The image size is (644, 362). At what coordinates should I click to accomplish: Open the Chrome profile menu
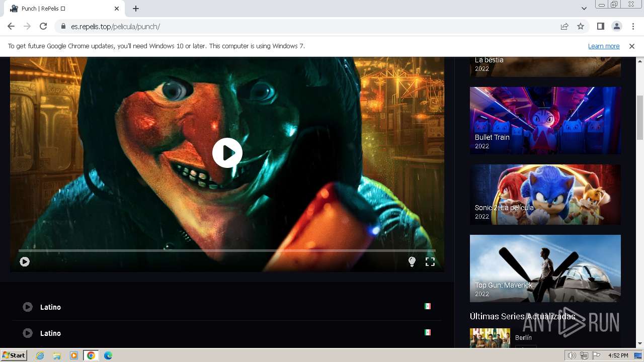[616, 26]
